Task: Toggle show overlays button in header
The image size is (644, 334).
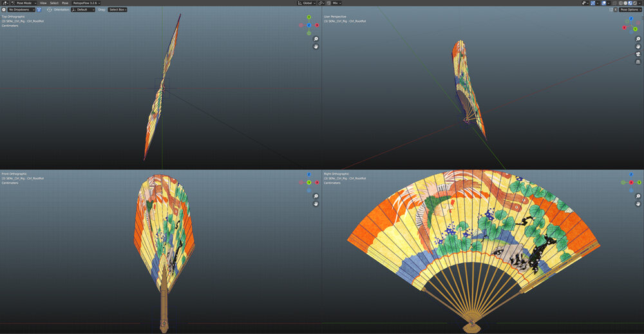Action: pyautogui.click(x=605, y=3)
